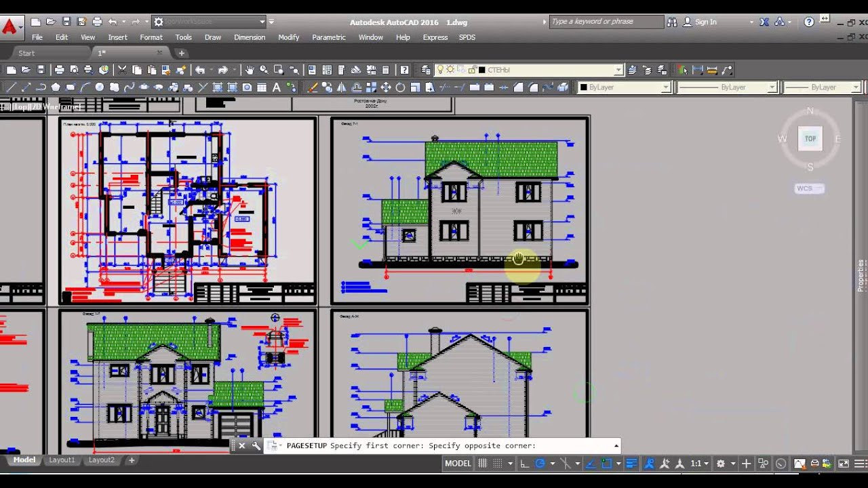Click the TOP face of ViewCube
868x488 pixels.
810,138
